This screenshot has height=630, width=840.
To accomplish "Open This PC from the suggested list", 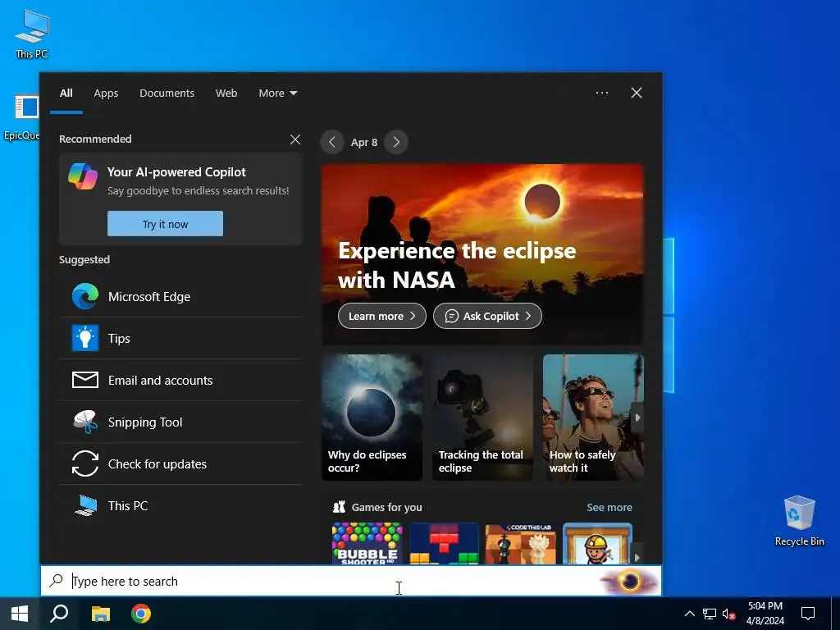I will (x=180, y=505).
